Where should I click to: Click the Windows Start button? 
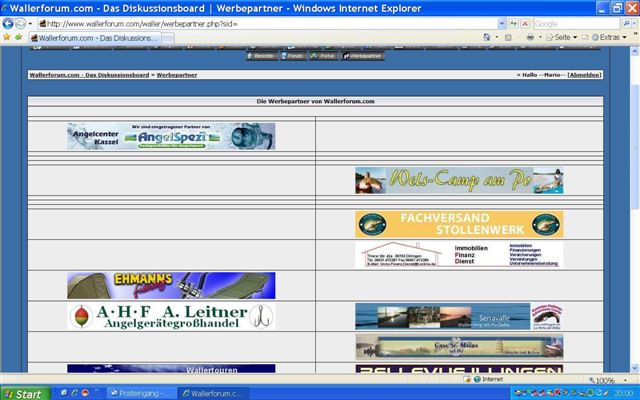22,393
